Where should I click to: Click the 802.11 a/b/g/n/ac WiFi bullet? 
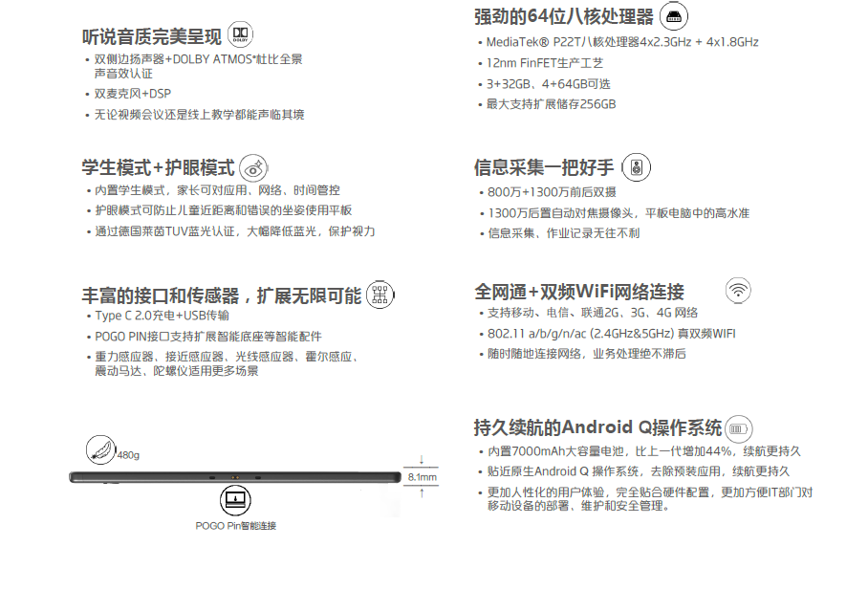[x=612, y=334]
